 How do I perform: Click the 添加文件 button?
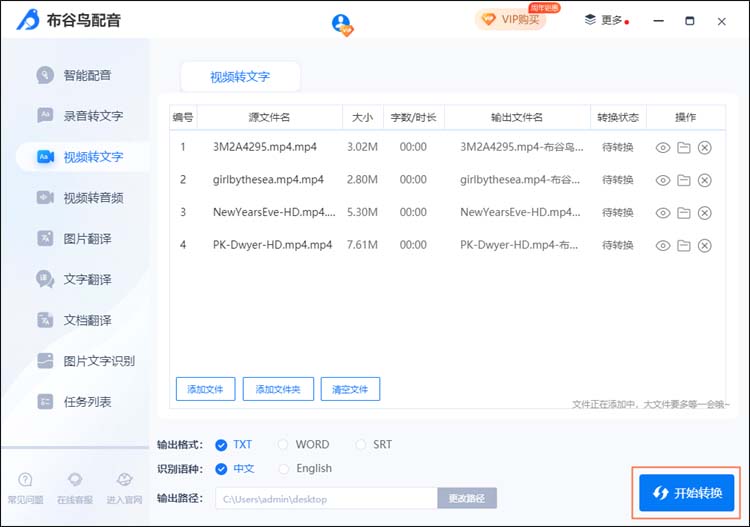click(x=206, y=389)
